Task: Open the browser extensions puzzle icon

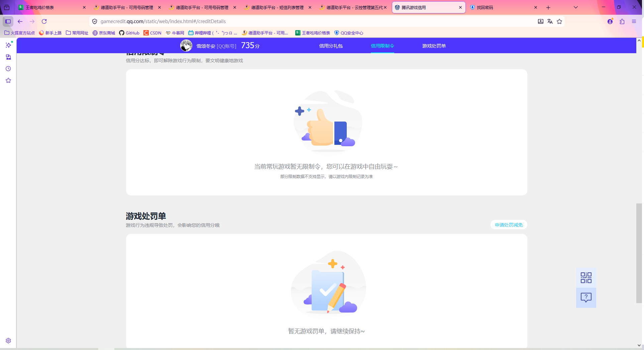Action: (622, 21)
